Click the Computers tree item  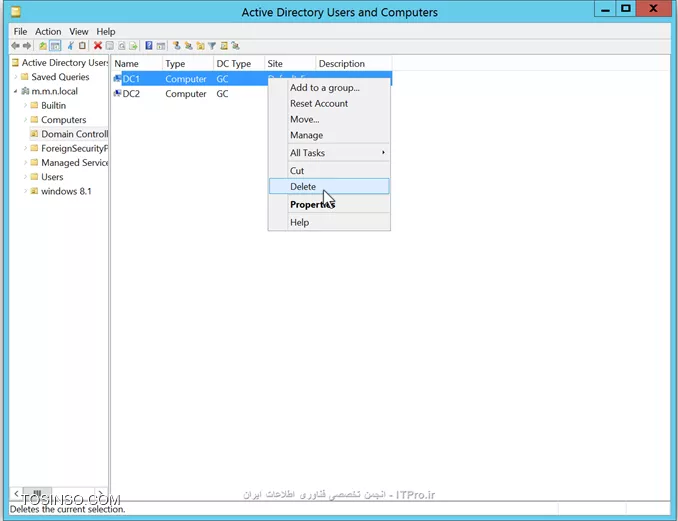tap(64, 120)
